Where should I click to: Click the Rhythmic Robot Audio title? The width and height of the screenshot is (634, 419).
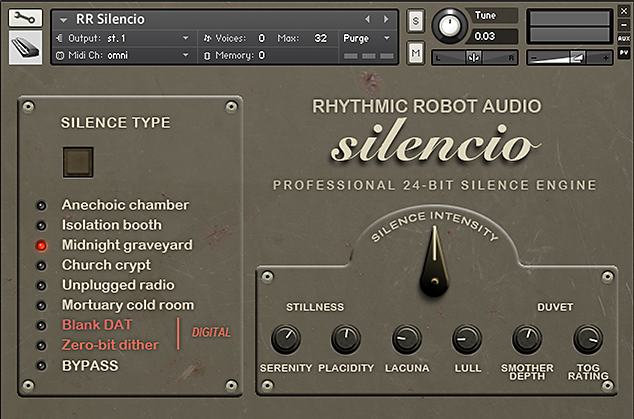click(x=427, y=106)
